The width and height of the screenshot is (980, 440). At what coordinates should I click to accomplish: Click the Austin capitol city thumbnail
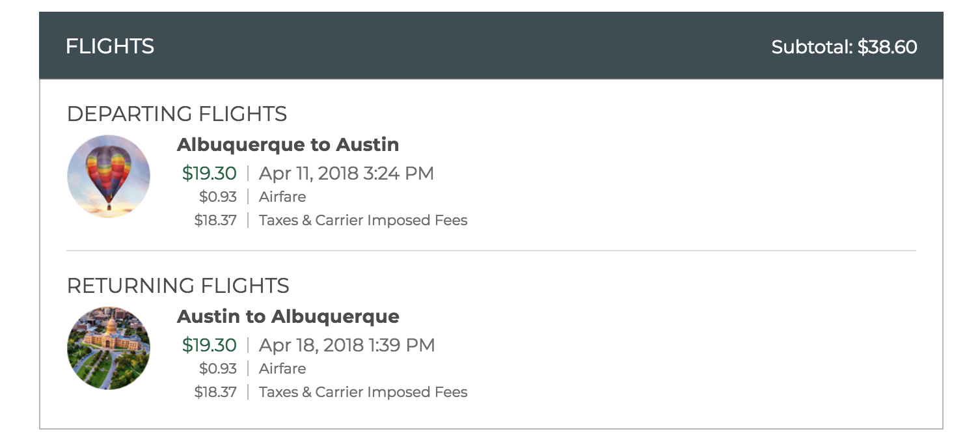[x=109, y=348]
